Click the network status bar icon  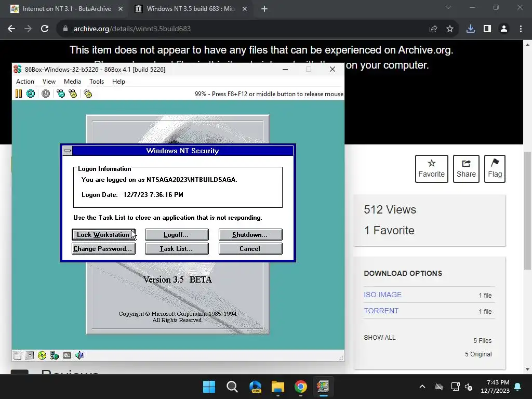(54, 355)
